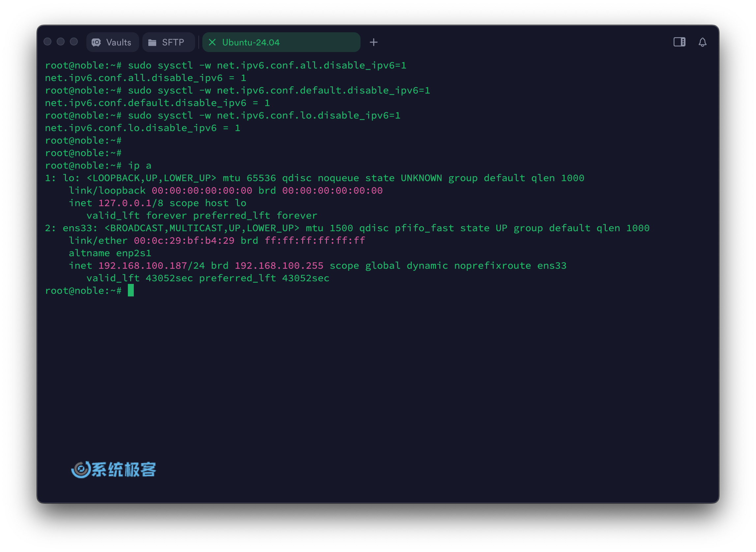Click the MAC address 00:0c:29:bf:b4:29
Screen dimensions: 756x552
[x=184, y=241]
